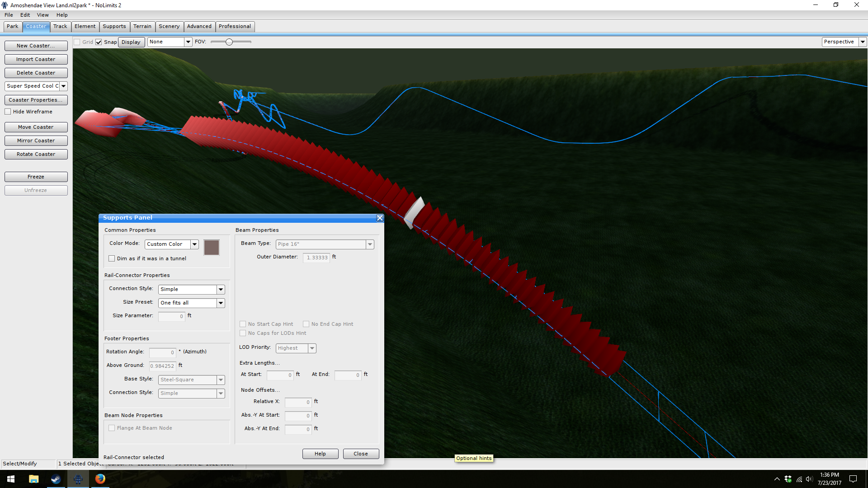Check Dim as if in a tunnel
The width and height of the screenshot is (868, 488).
pos(112,258)
